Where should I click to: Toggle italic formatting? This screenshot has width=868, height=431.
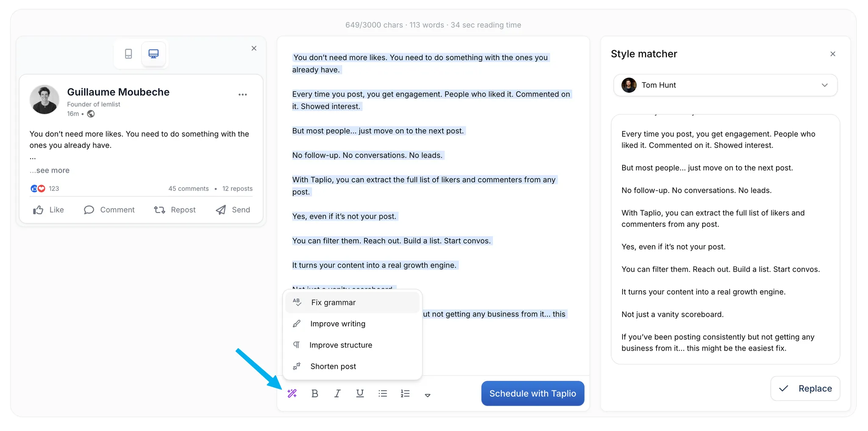click(x=337, y=393)
